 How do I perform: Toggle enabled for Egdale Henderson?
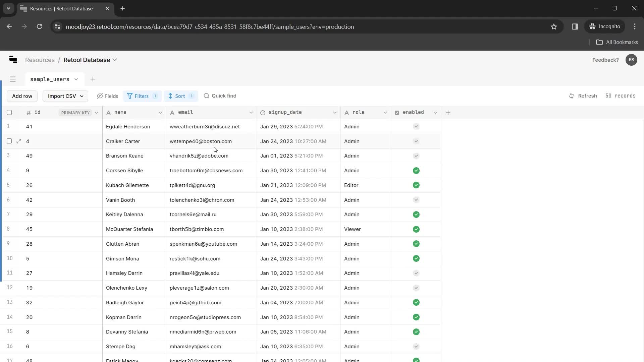[x=416, y=126]
